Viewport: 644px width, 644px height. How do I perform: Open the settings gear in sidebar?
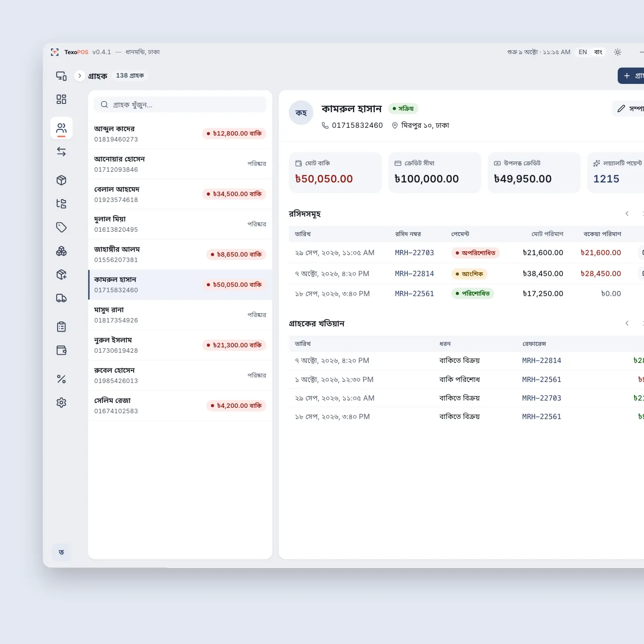tap(61, 402)
